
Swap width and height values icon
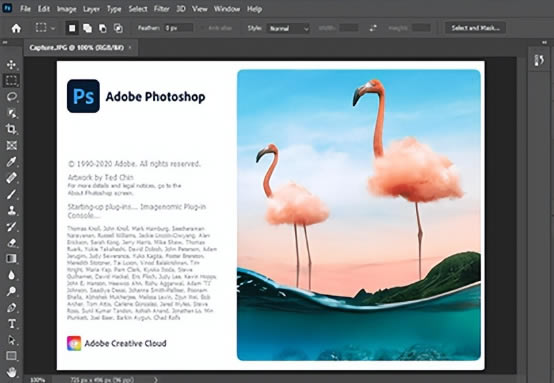click(373, 28)
